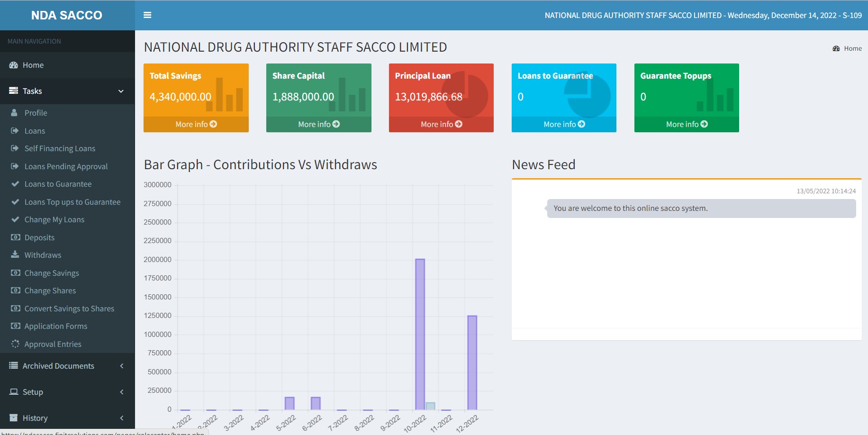Click More info on Principal Loan card

[441, 124]
